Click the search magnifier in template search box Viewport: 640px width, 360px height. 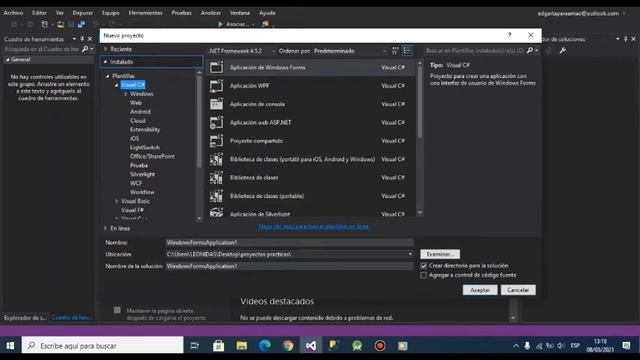(x=530, y=51)
